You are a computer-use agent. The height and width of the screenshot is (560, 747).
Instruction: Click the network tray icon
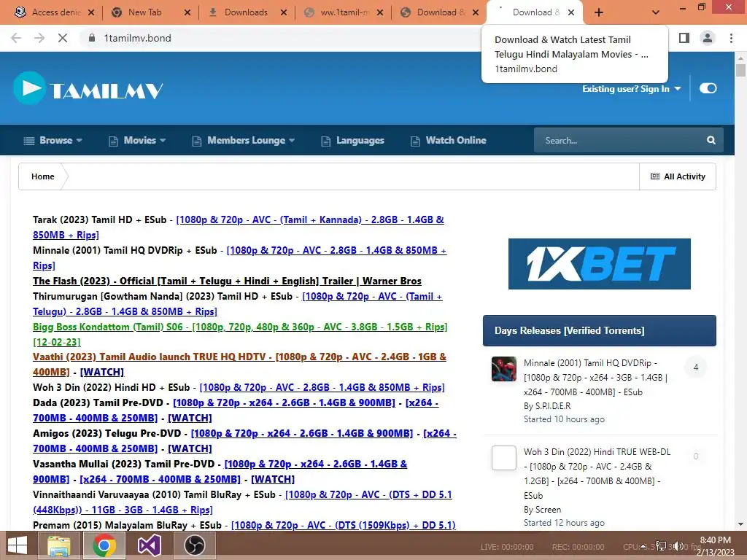661,546
